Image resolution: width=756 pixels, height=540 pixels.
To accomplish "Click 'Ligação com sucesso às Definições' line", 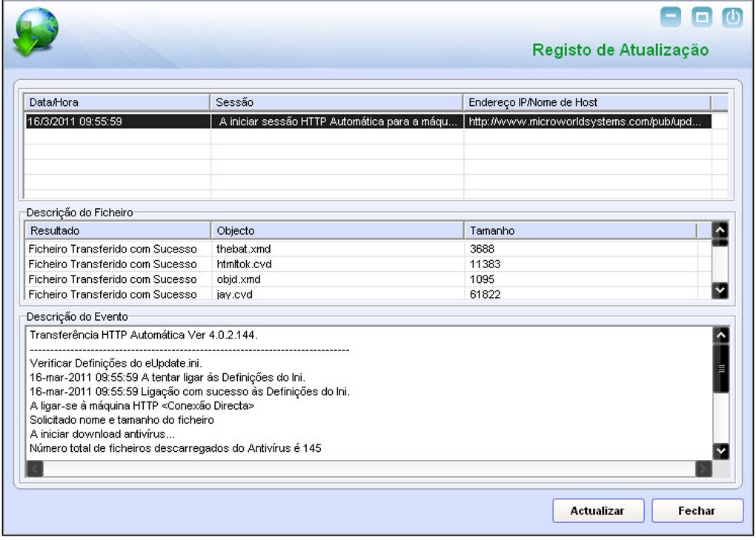I will [190, 391].
